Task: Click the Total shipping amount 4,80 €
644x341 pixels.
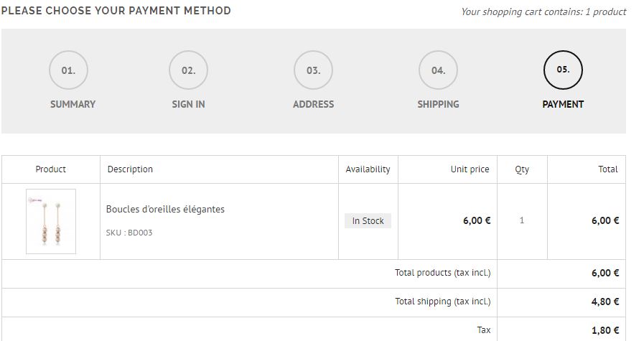Action: pyautogui.click(x=605, y=302)
